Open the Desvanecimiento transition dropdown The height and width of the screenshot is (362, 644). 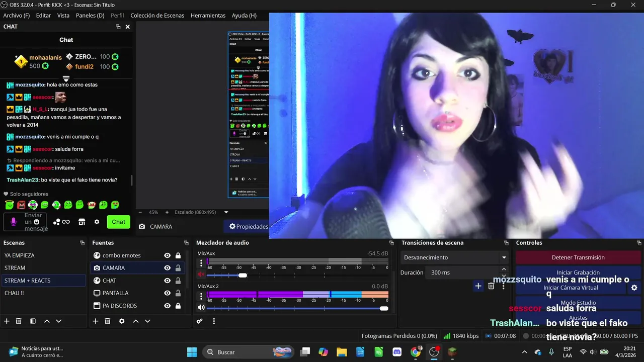[454, 257]
